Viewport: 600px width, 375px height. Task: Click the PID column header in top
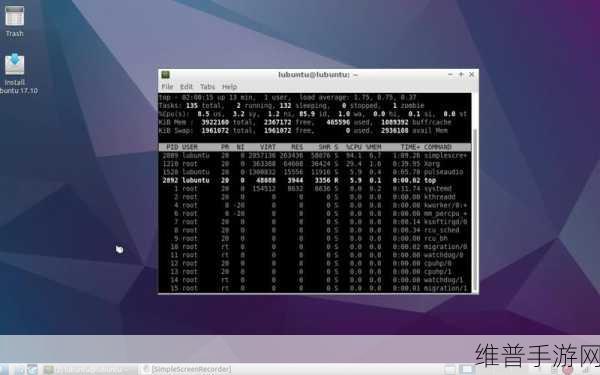172,147
